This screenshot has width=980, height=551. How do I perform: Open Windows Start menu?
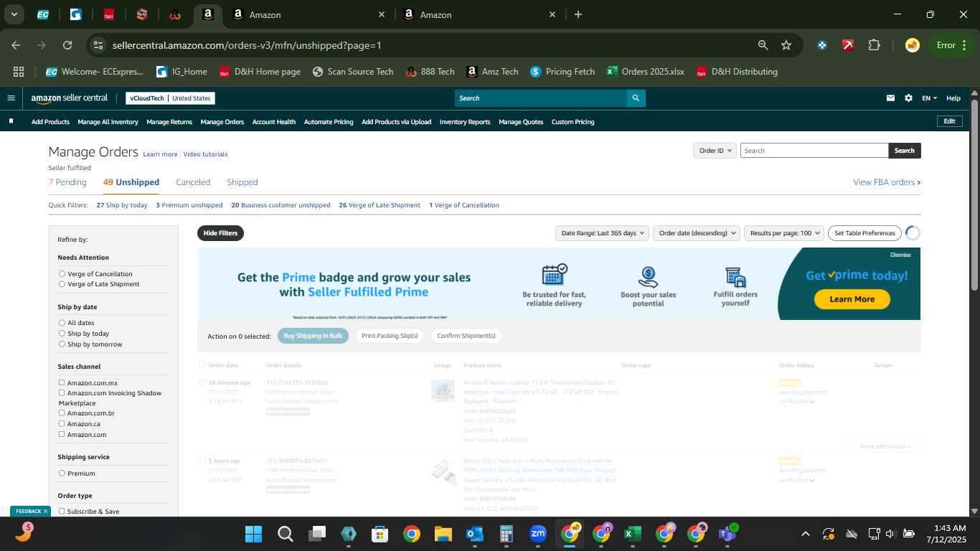(x=253, y=534)
